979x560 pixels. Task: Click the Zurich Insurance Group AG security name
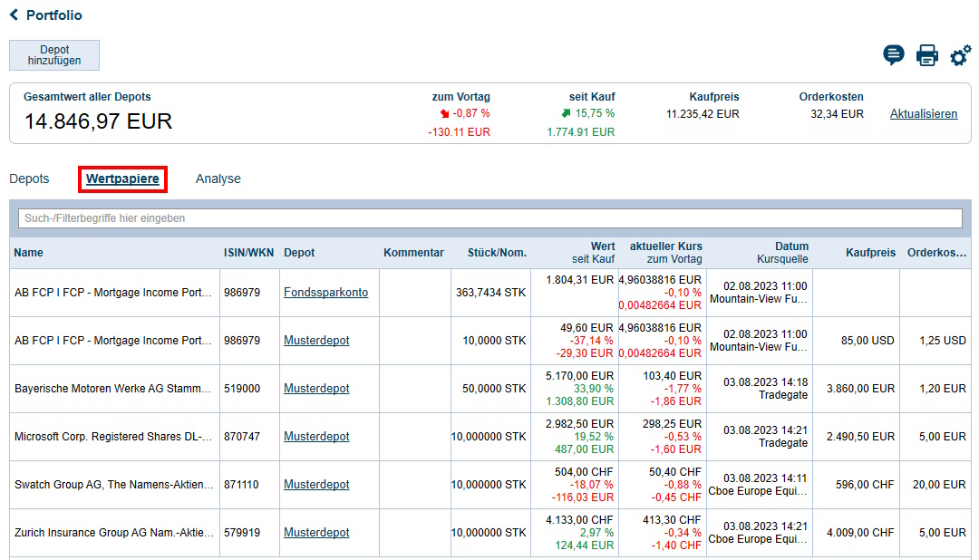(113, 533)
